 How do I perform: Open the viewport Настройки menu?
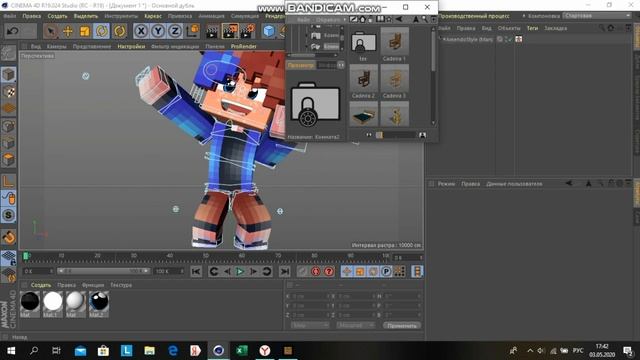[131, 47]
